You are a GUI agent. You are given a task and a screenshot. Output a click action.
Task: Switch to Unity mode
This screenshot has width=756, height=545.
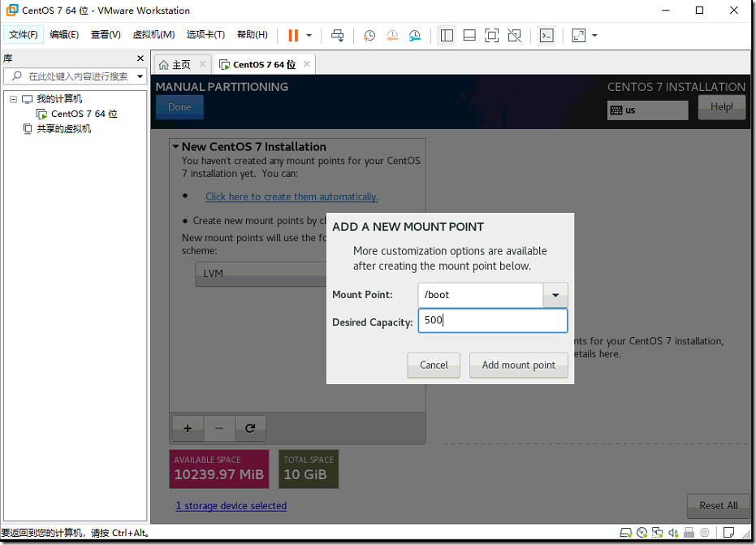pos(515,35)
